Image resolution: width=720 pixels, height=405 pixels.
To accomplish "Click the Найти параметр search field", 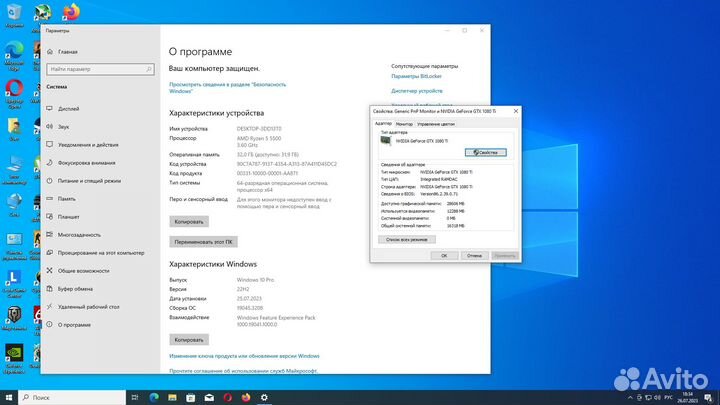I will (97, 69).
